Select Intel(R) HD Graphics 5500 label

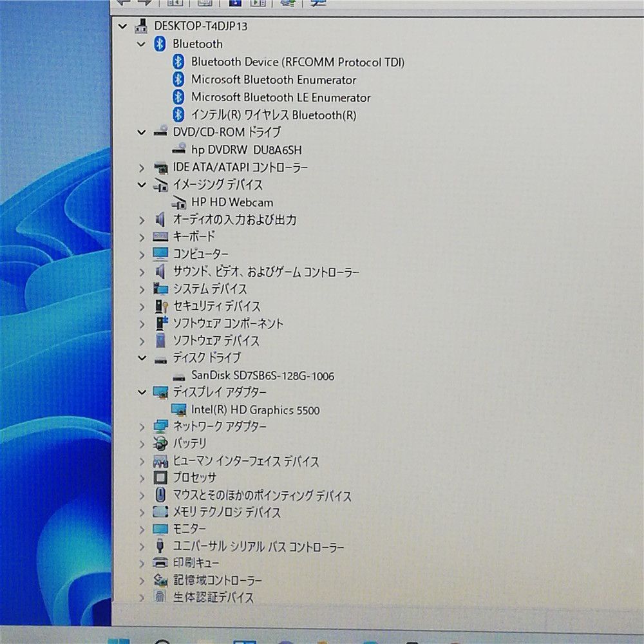(x=255, y=410)
